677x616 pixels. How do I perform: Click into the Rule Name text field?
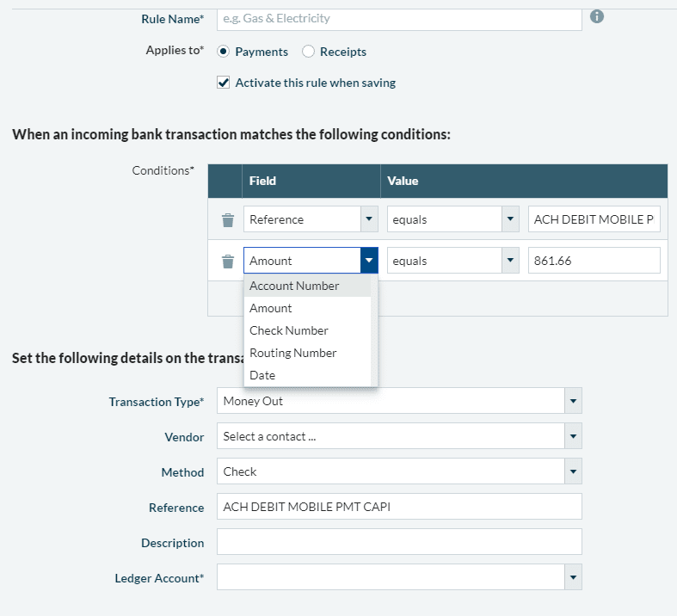[399, 19]
